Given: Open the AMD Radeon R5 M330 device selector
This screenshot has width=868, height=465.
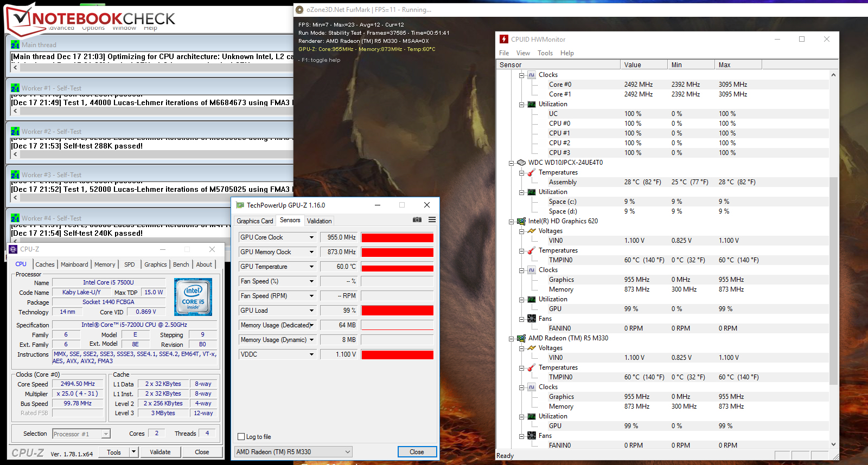Looking at the screenshot, I should coord(293,452).
